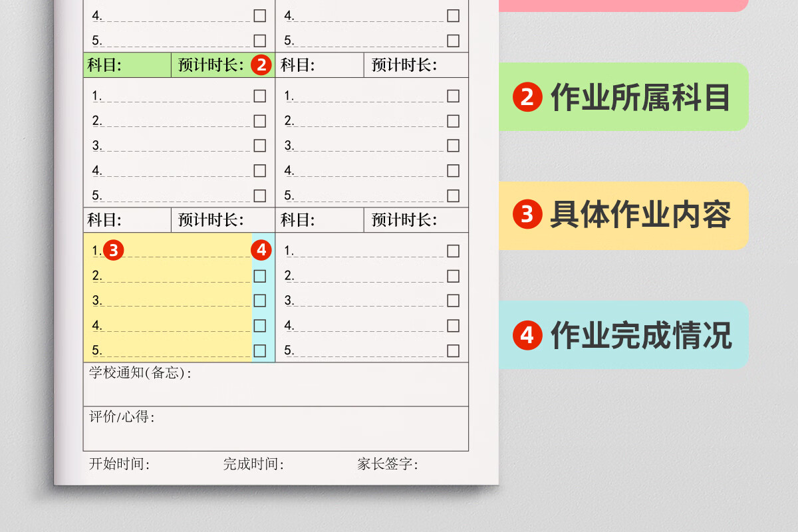This screenshot has width=798, height=532.
Task: Tick row 4 checkbox in yellow-highlighted section
Action: [x=260, y=326]
